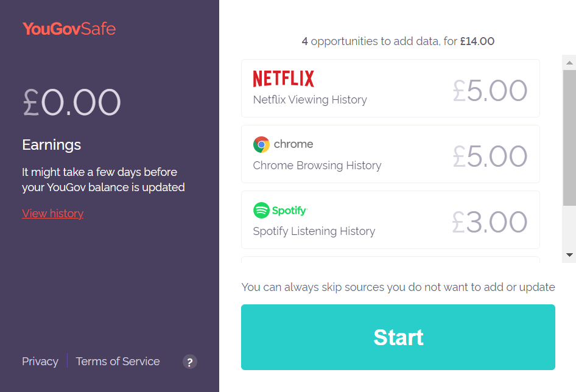Click the Netflix logo
The width and height of the screenshot is (576, 392).
click(x=283, y=77)
